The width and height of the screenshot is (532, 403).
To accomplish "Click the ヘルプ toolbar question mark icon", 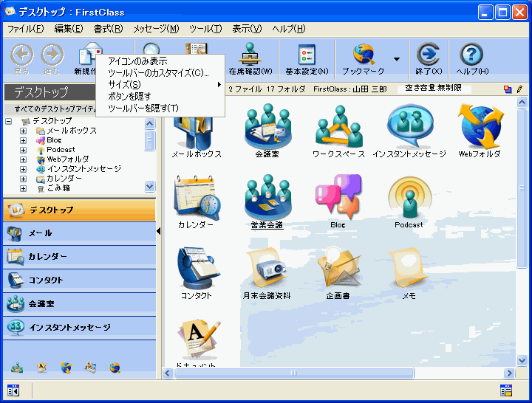I will [x=471, y=55].
